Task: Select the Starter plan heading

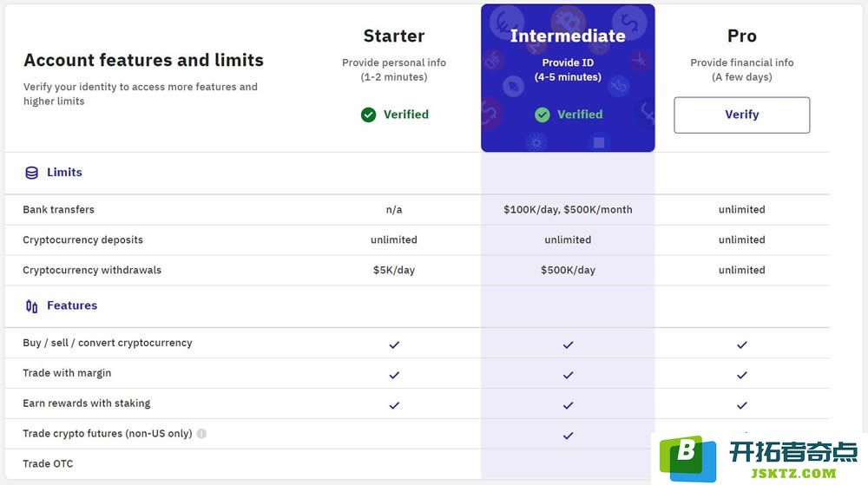Action: (394, 36)
